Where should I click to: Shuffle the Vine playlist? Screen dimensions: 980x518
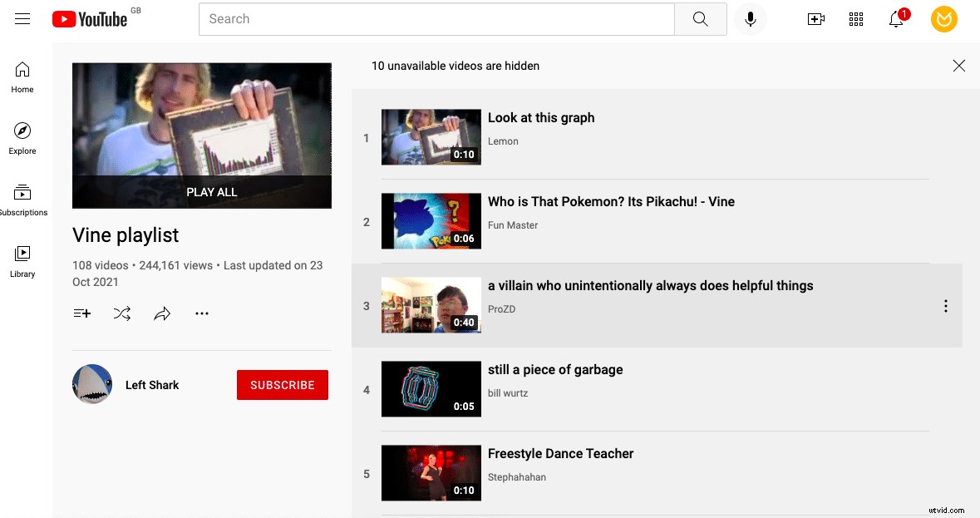click(x=122, y=313)
